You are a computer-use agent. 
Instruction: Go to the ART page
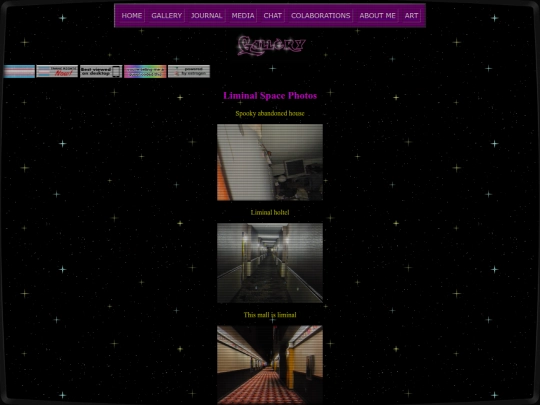pos(411,15)
